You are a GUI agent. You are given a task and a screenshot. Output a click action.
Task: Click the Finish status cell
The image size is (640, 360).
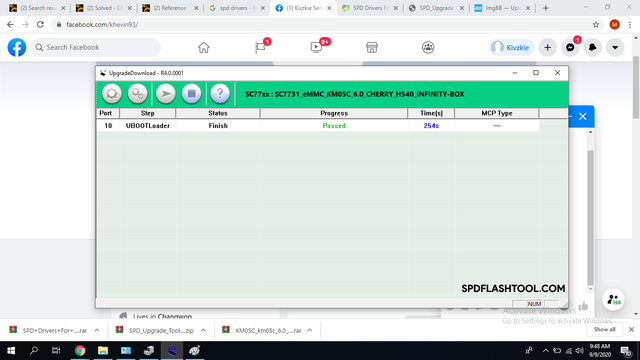(218, 126)
